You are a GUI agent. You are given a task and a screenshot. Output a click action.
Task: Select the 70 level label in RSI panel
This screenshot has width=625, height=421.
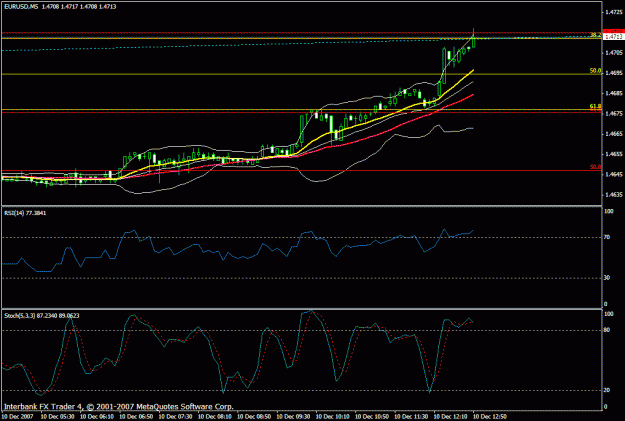(x=607, y=237)
